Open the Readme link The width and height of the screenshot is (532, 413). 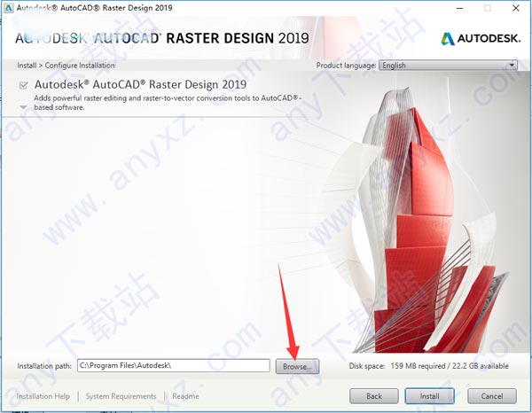(185, 396)
